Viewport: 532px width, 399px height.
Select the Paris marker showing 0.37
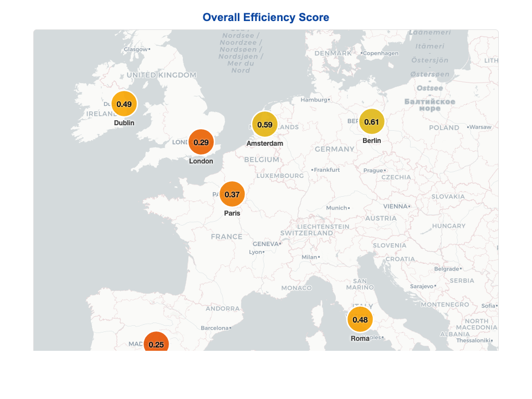[232, 195]
